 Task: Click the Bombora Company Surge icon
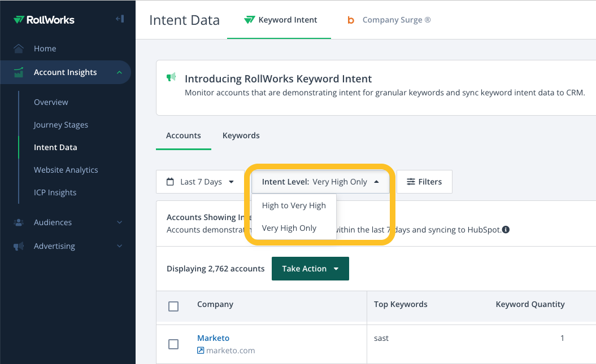point(351,20)
